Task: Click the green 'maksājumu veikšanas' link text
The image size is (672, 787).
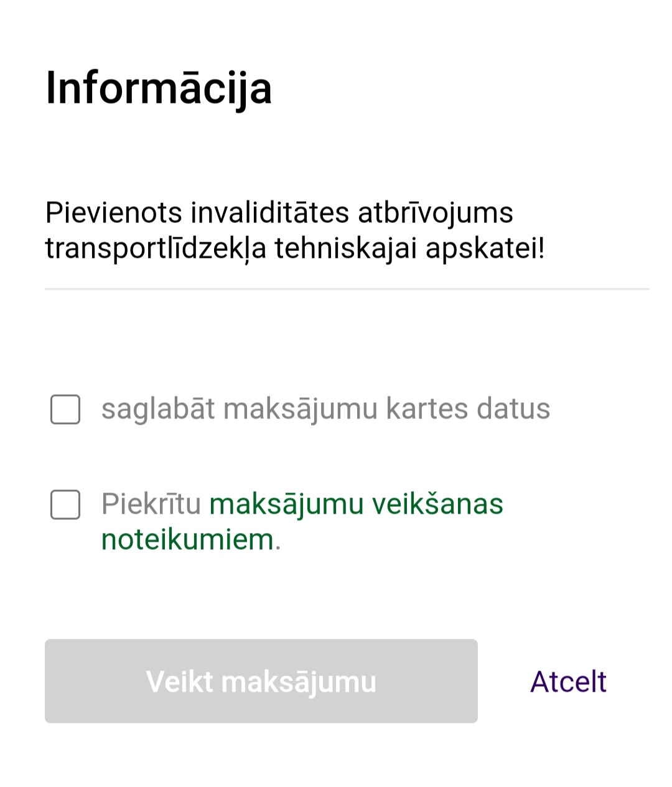Action: (x=356, y=504)
